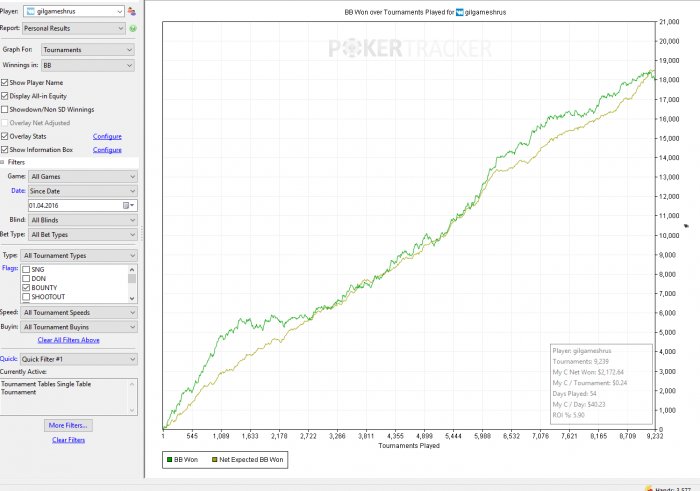Click the chart title BB Won over Tournaments

click(x=425, y=12)
